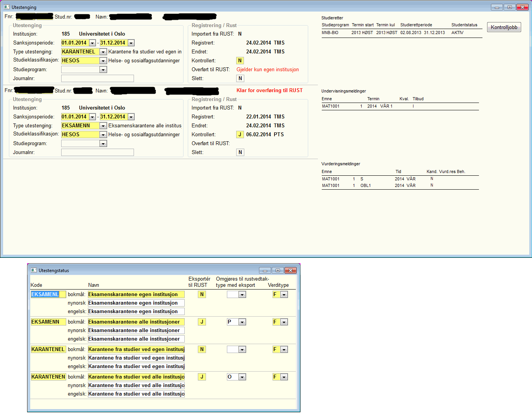Image resolution: width=532 pixels, height=413 pixels.
Task: Click nynorsk name 'Eksamenskarantene egen institusjon'
Action: point(136,303)
